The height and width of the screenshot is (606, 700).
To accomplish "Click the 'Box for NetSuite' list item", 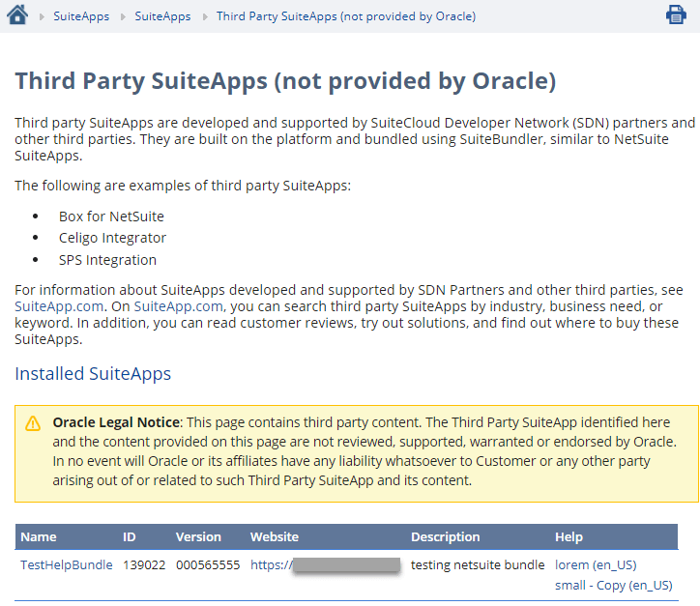I will coord(111,216).
